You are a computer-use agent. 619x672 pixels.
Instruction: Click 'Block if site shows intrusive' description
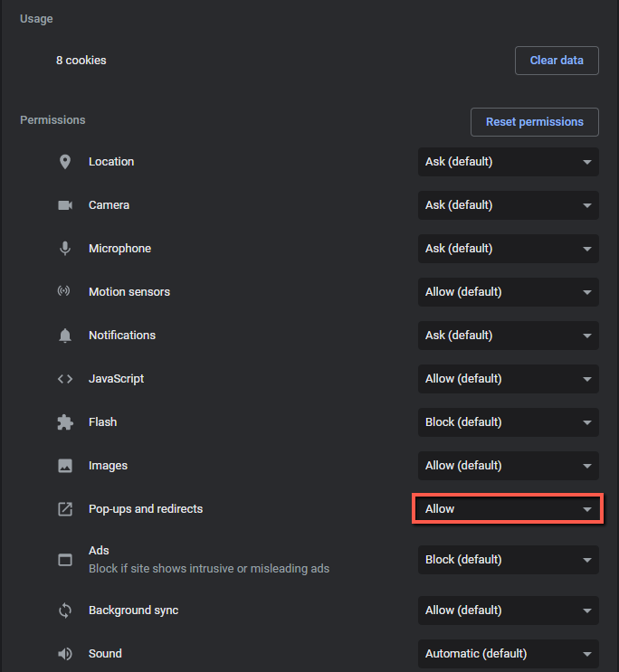209,569
